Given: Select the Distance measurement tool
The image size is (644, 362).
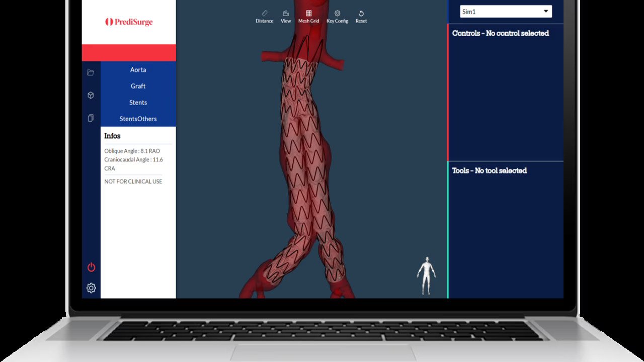Looking at the screenshot, I should pos(264,17).
